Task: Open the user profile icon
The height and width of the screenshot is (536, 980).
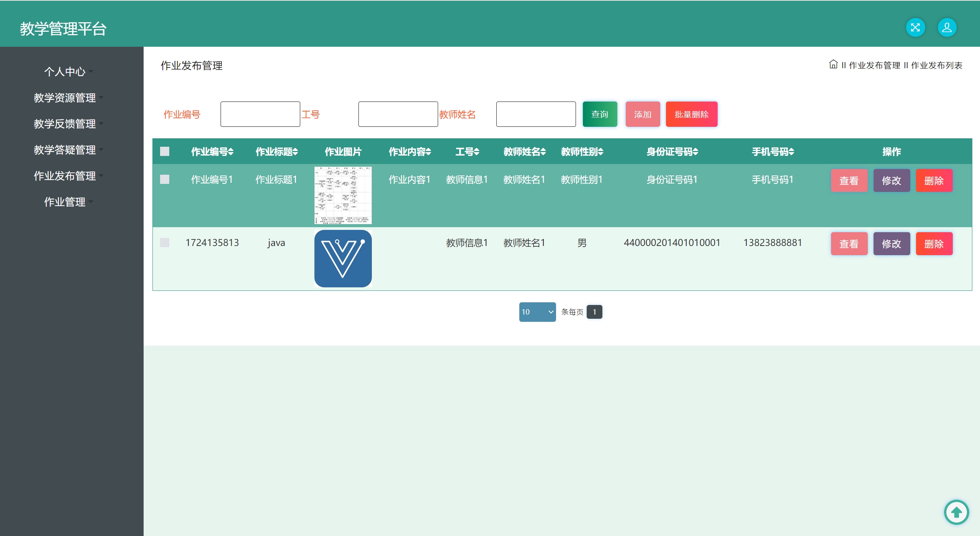Action: point(947,28)
